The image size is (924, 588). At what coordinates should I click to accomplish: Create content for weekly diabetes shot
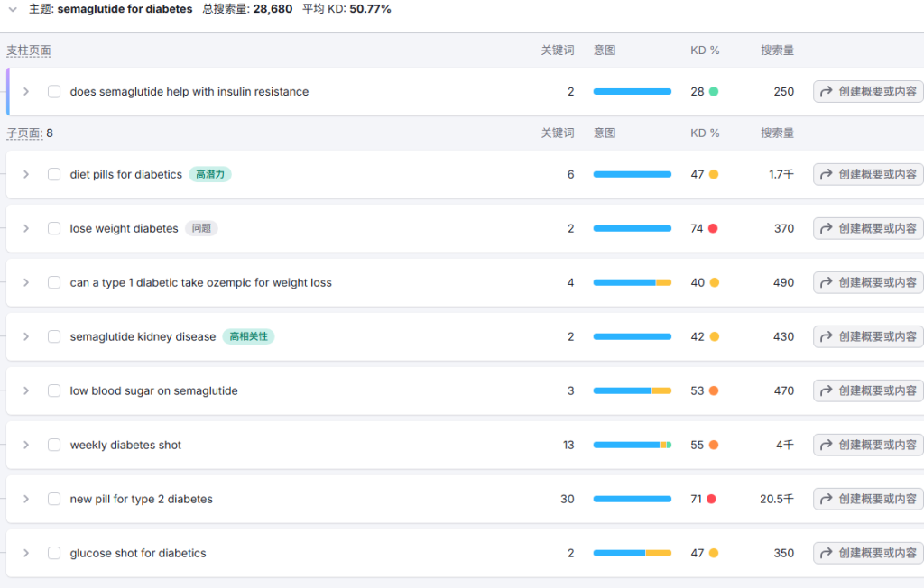point(868,445)
